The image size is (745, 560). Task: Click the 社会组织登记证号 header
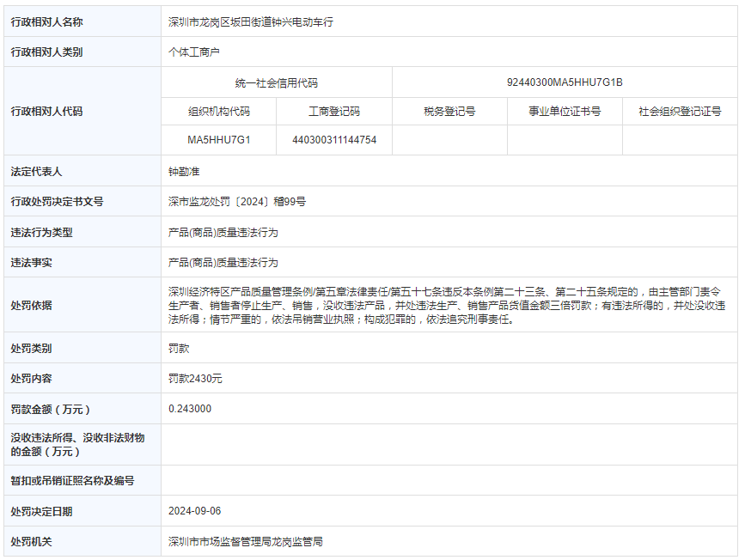pyautogui.click(x=680, y=112)
